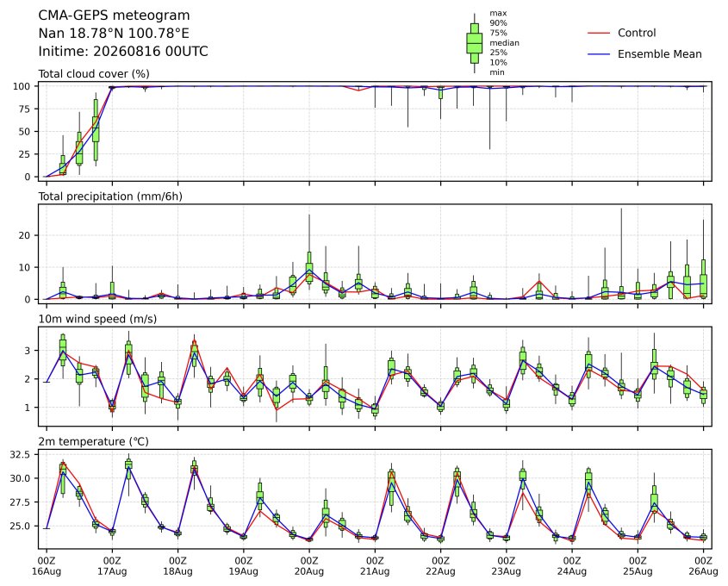Click the "min" label in box-plot legend
The width and height of the screenshot is (728, 586).
(497, 72)
